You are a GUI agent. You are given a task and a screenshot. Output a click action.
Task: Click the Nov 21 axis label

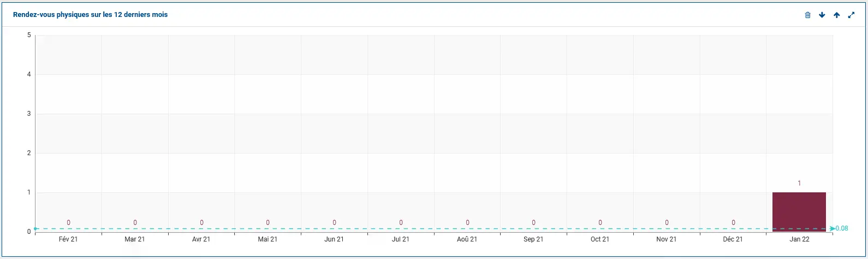(x=667, y=239)
